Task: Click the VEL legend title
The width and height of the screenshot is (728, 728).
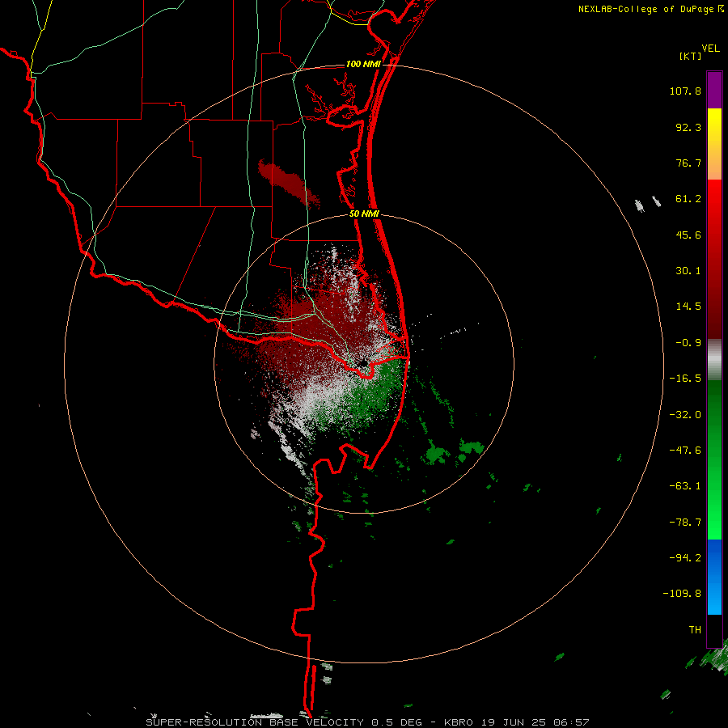Action: pyautogui.click(x=710, y=49)
